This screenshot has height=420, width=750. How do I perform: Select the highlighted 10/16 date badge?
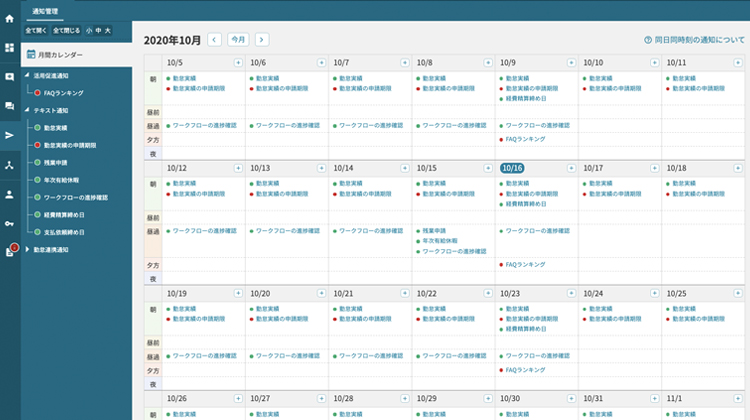point(512,168)
